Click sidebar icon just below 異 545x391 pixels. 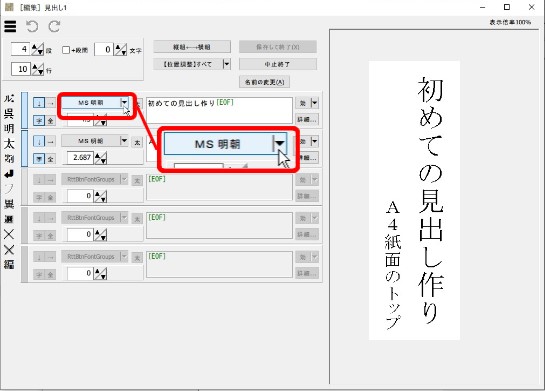coord(9,219)
